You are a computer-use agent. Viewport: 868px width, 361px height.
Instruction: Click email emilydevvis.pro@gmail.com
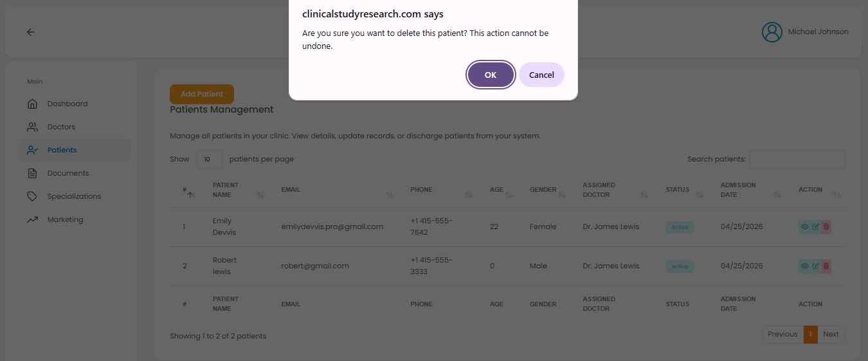point(332,227)
